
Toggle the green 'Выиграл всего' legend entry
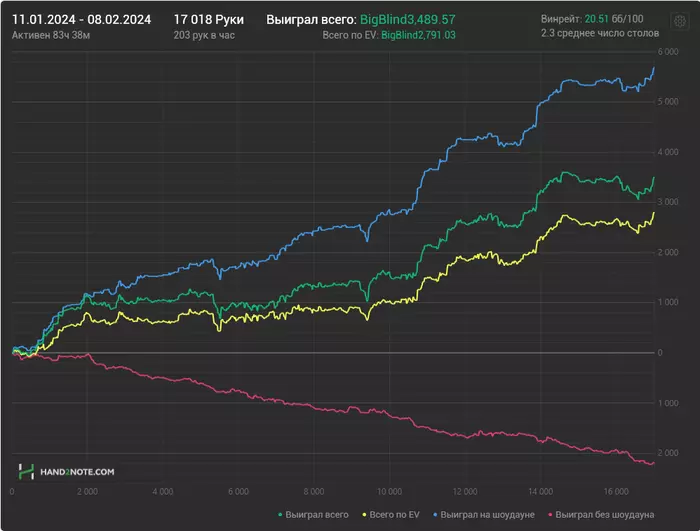tap(313, 514)
